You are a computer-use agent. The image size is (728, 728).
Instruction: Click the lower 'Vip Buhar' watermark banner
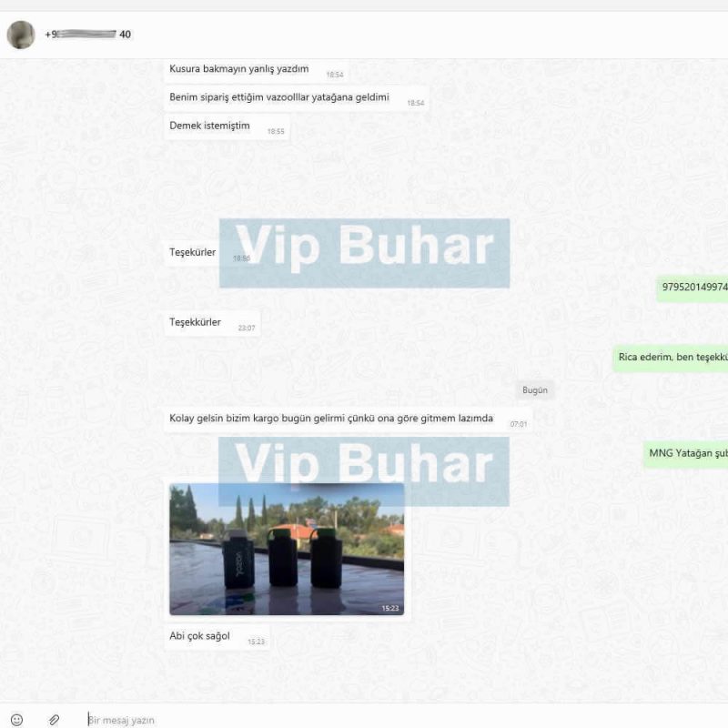[363, 471]
